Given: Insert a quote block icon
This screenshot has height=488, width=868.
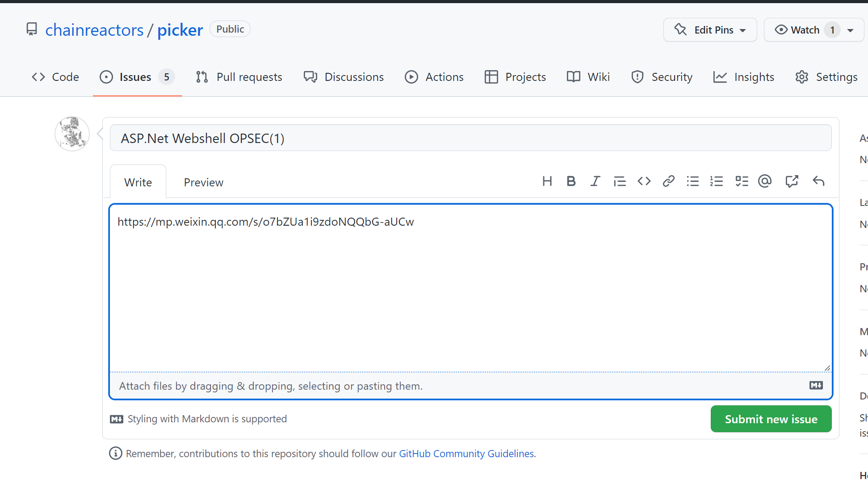Looking at the screenshot, I should click(x=620, y=181).
